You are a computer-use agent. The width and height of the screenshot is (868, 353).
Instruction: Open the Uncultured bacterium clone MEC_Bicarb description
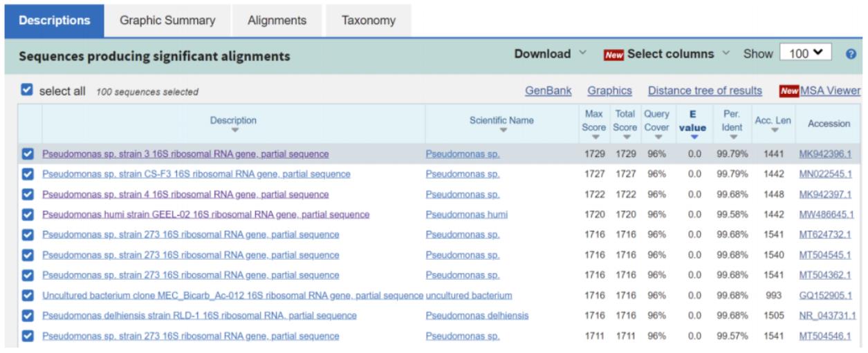[232, 296]
